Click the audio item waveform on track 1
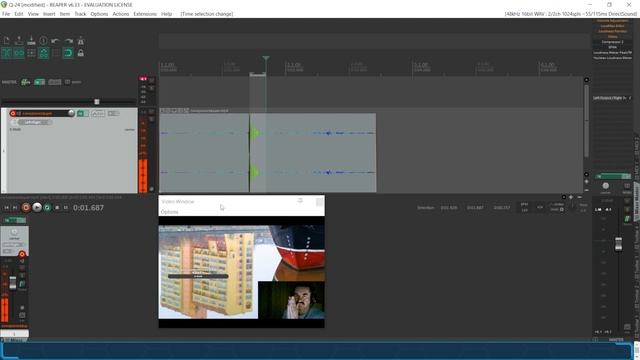 pyautogui.click(x=268, y=153)
